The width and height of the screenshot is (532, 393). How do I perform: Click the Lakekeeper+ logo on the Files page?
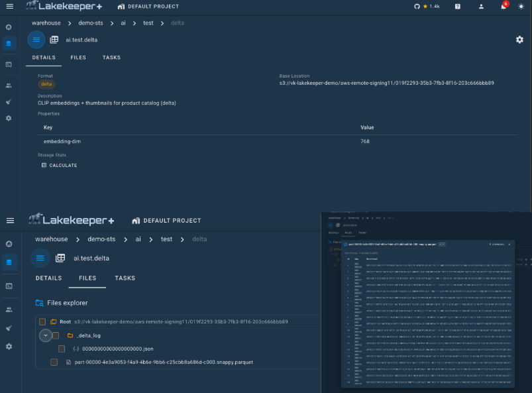tap(72, 220)
